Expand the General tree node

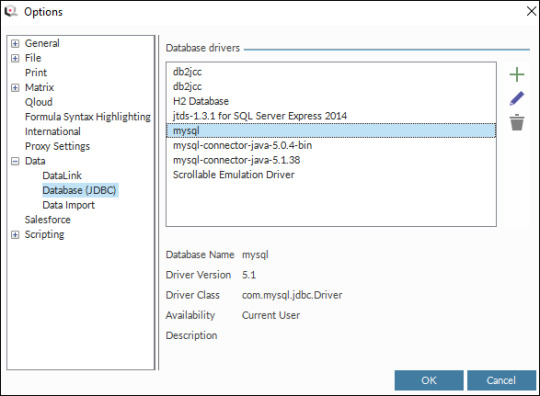point(15,43)
